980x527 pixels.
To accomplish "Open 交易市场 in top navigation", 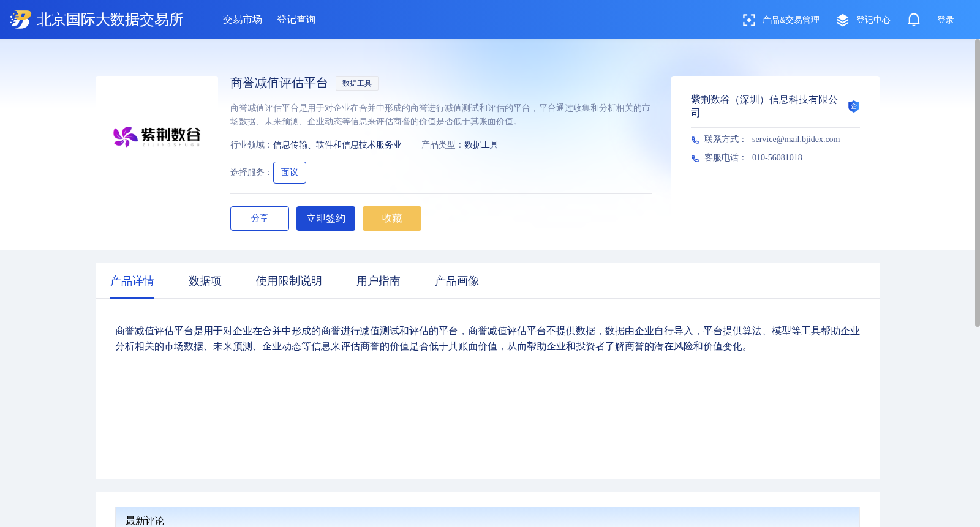I will (x=243, y=20).
